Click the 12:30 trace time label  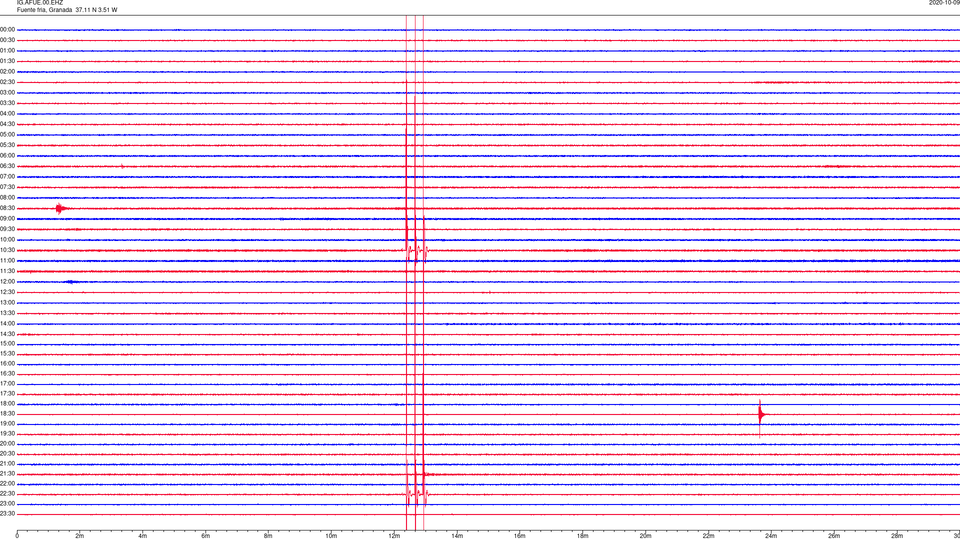coord(7,292)
